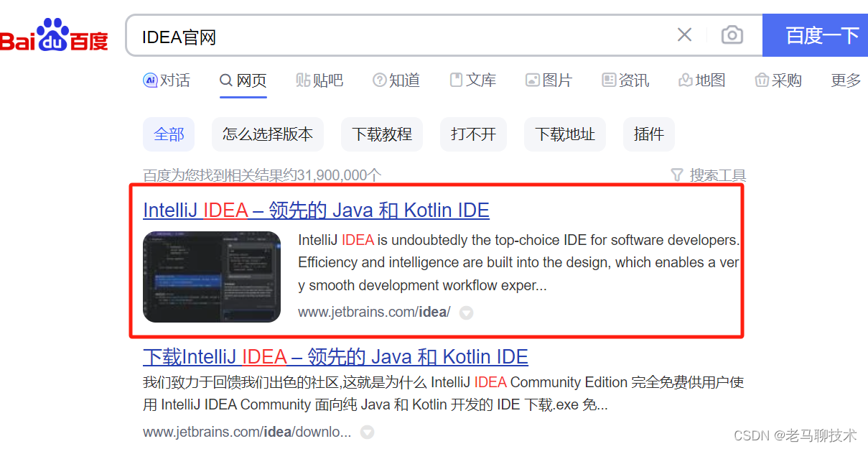Select the 网页 tab
Viewport: 868px width, 449px height.
243,80
